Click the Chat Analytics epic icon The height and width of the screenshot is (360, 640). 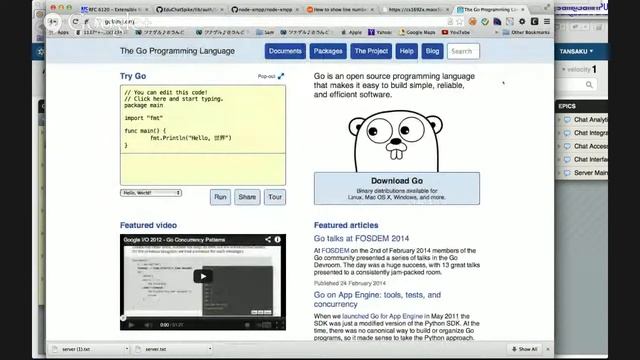click(567, 120)
